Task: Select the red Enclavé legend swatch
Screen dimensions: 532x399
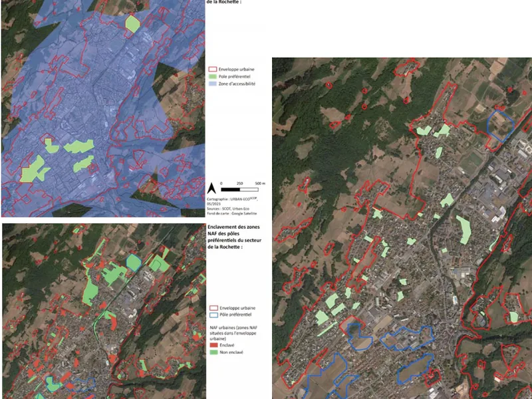Action: [x=213, y=345]
